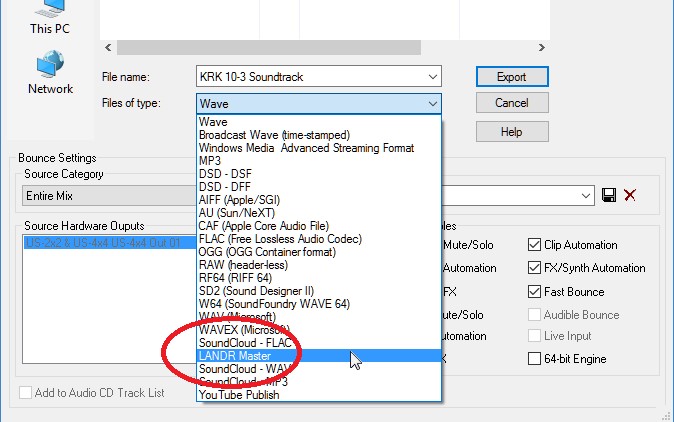Viewport: 674px width, 422px height.
Task: Choose AIFF (Apple/SGI) format
Action: [319, 200]
